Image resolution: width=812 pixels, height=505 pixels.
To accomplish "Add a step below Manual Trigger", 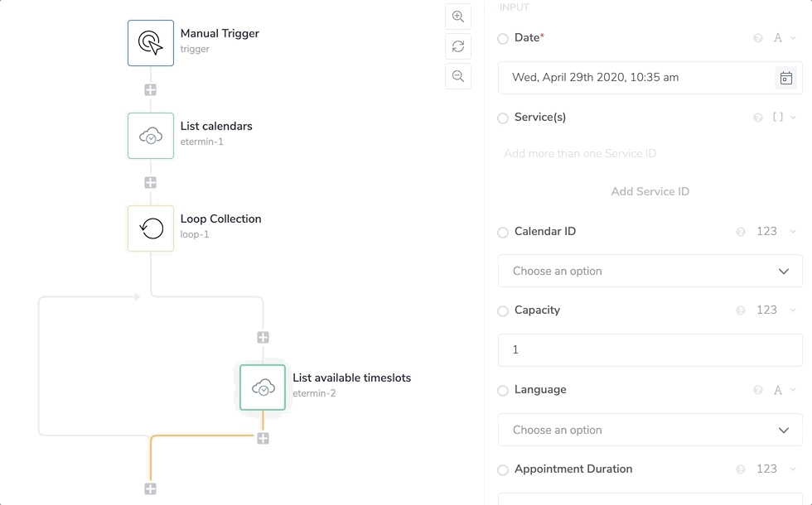I will click(x=151, y=89).
